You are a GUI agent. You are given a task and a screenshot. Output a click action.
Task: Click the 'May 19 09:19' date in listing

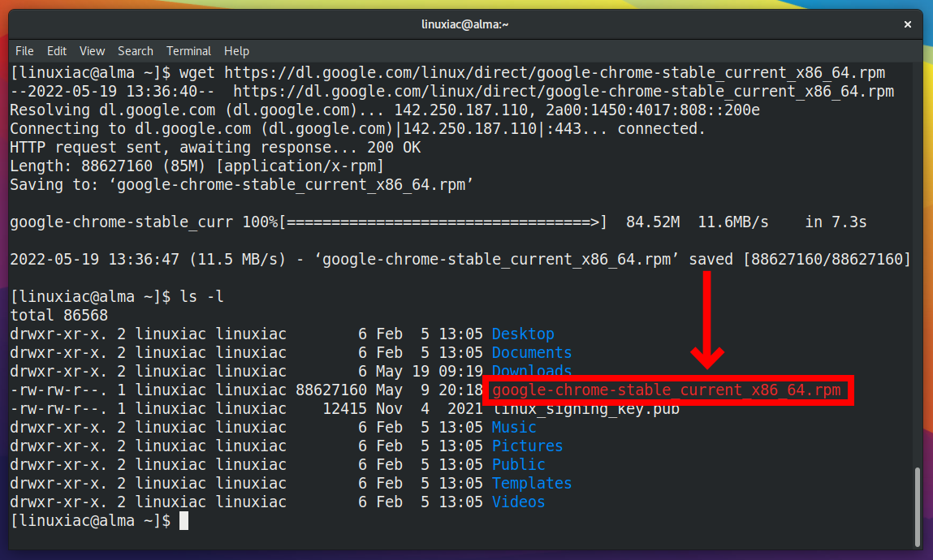(x=429, y=371)
